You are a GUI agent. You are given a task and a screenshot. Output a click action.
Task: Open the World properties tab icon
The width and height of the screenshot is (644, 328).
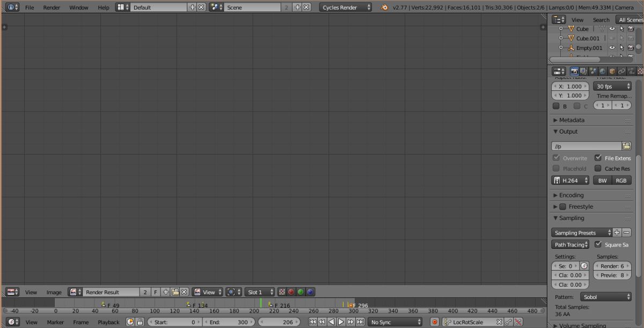pos(603,71)
